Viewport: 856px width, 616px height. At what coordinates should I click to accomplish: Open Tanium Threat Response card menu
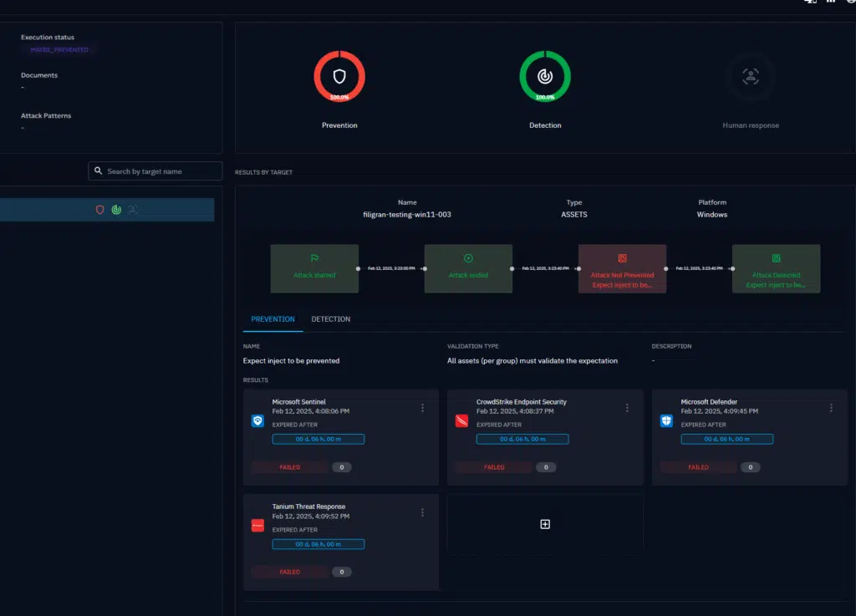423,512
